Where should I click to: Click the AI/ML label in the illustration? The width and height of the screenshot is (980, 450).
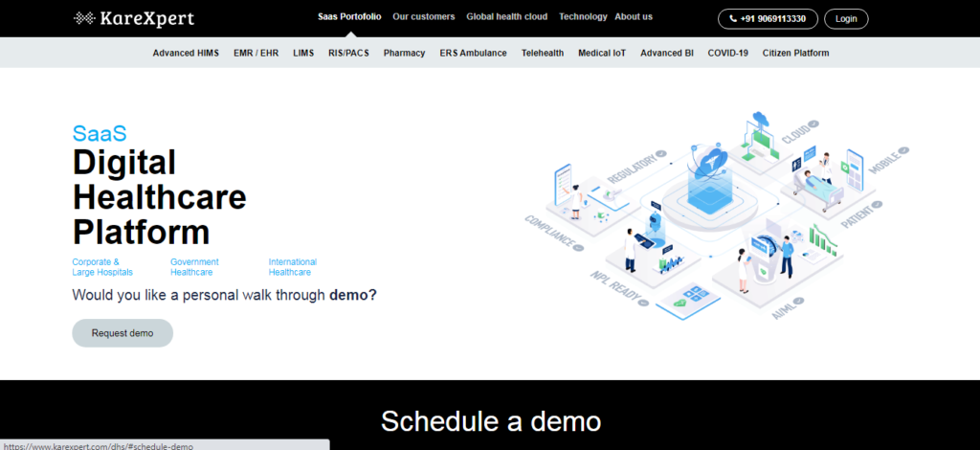click(787, 308)
